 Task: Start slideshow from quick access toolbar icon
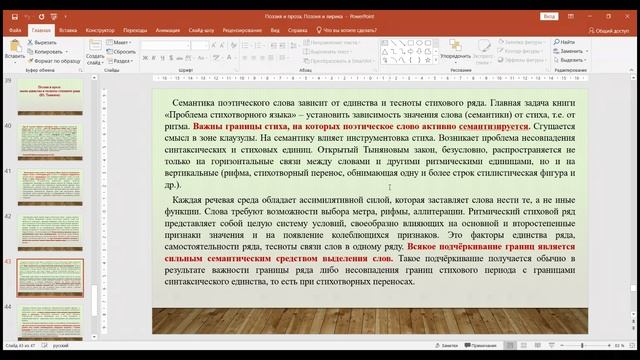pyautogui.click(x=54, y=17)
